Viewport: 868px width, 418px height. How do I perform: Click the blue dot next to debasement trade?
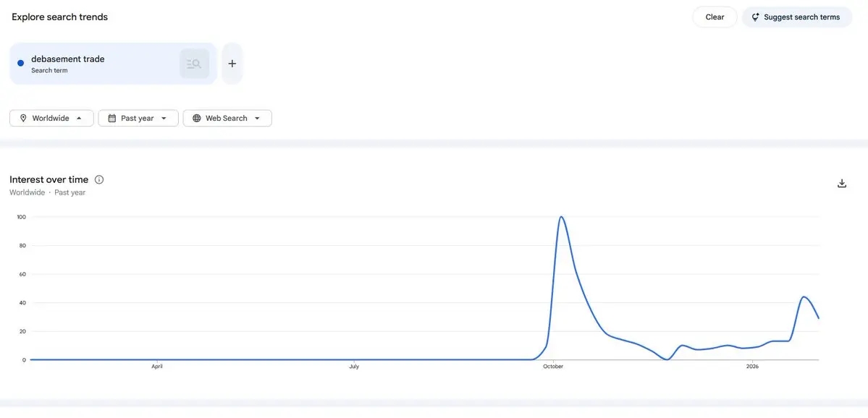tap(20, 64)
